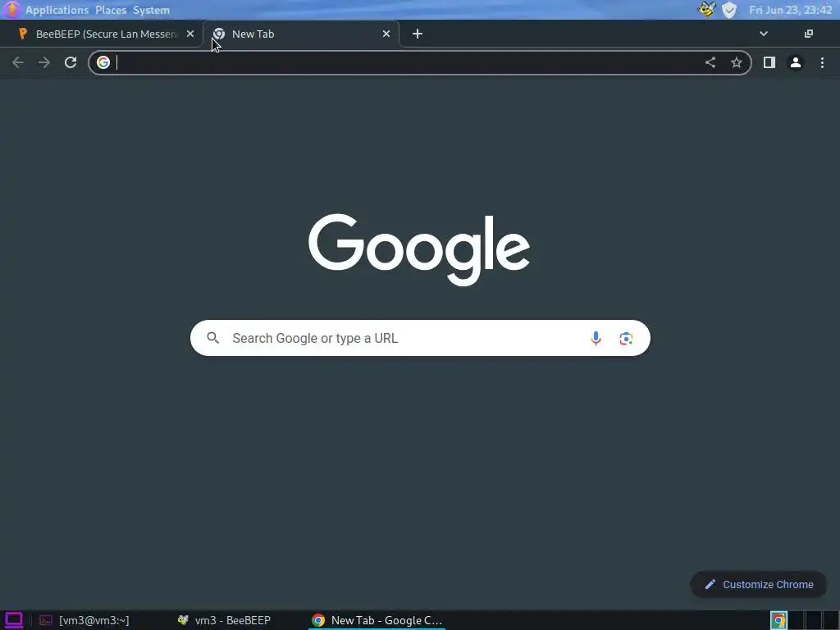This screenshot has height=630, width=840.
Task: Click the Google icon in address bar
Action: click(103, 62)
